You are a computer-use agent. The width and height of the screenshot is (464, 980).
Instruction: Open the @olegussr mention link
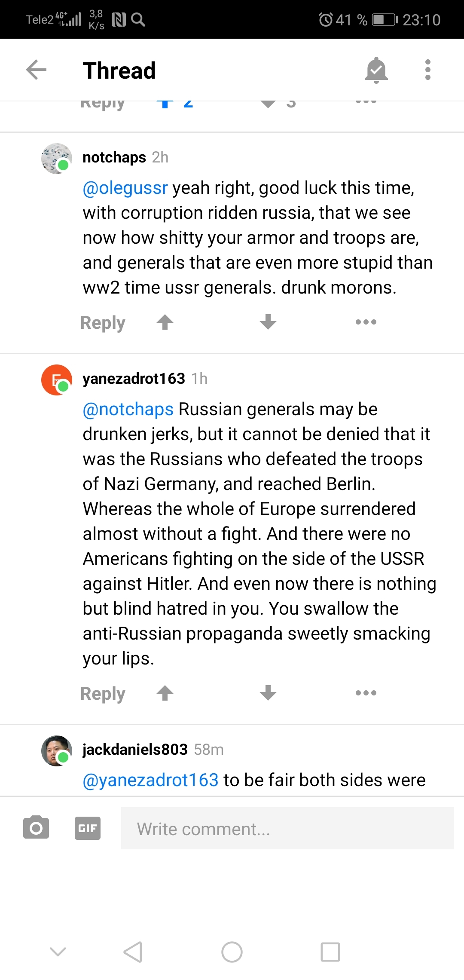click(125, 188)
